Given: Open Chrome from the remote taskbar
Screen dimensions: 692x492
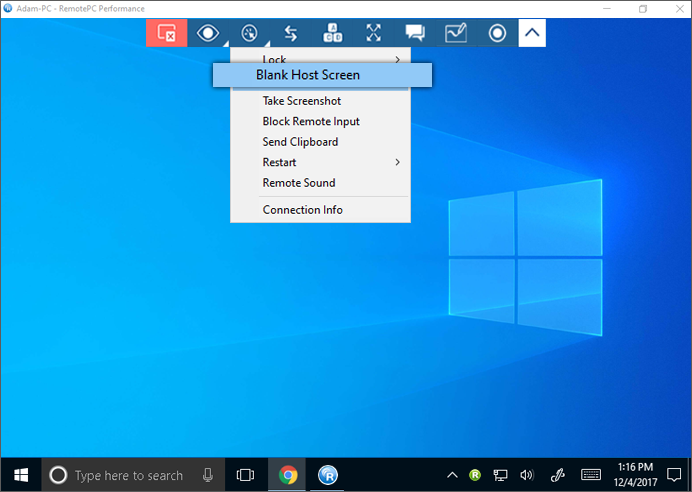Looking at the screenshot, I should [x=287, y=475].
